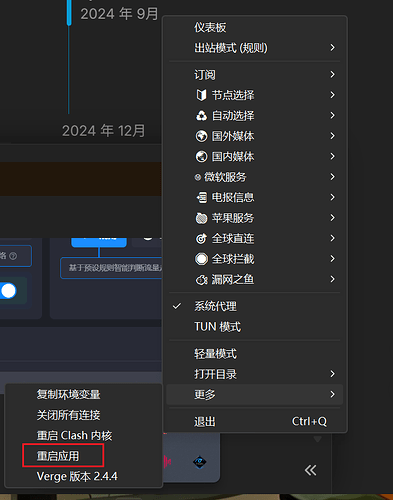393x500 pixels.
Task: Click the 2024 年 9月 timeline label
Action: (x=119, y=14)
